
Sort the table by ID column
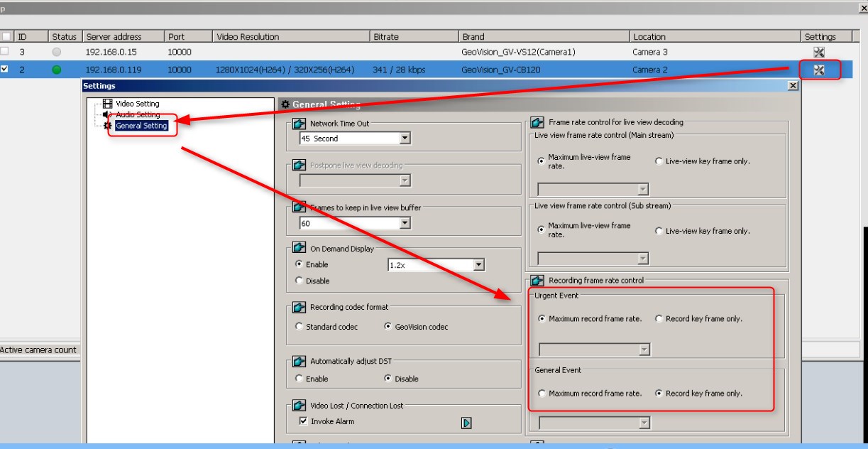coord(31,37)
